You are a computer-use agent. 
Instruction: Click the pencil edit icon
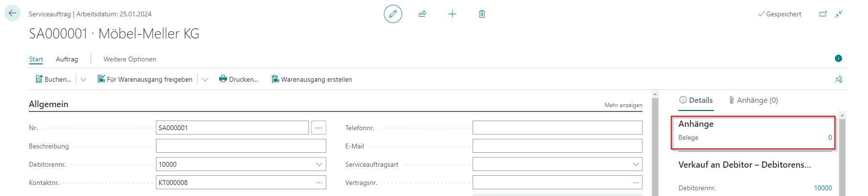(x=392, y=14)
